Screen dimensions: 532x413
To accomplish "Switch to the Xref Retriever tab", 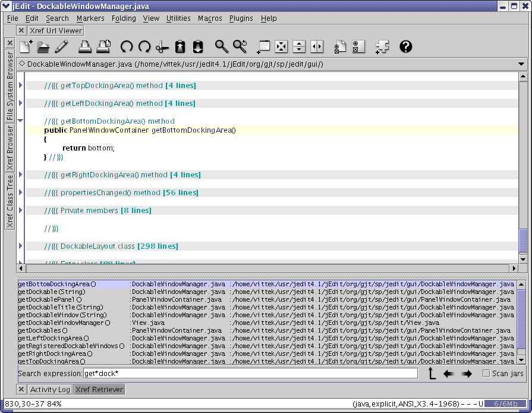I will [99, 389].
